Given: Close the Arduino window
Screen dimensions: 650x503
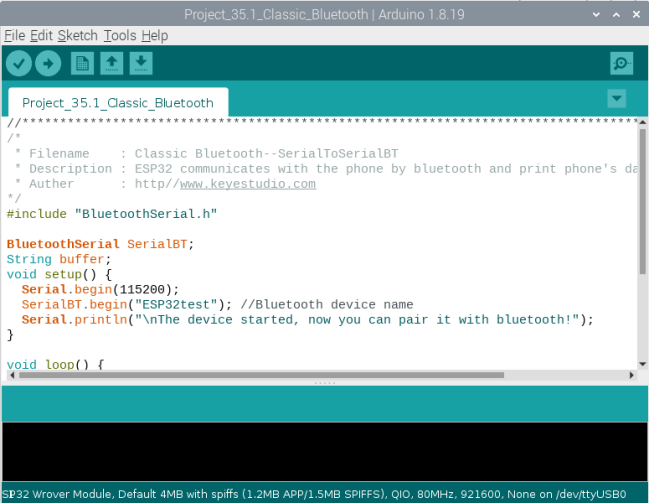Looking at the screenshot, I should click(636, 15).
